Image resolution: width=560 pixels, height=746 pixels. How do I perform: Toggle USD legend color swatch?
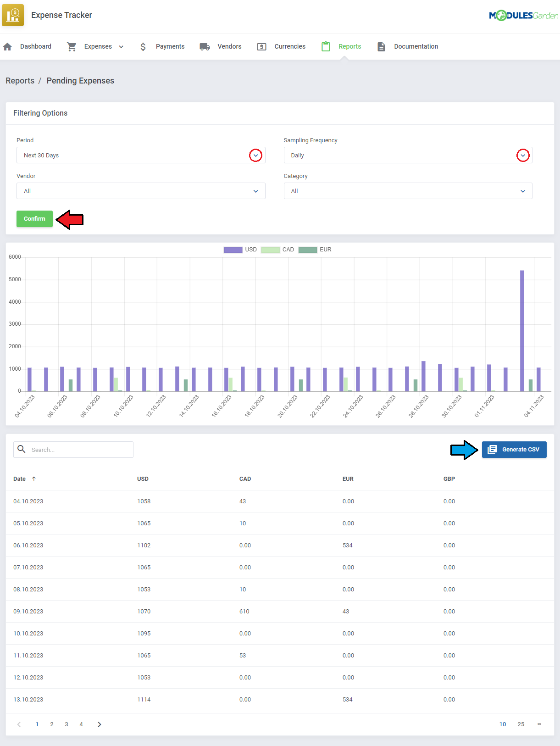[233, 250]
